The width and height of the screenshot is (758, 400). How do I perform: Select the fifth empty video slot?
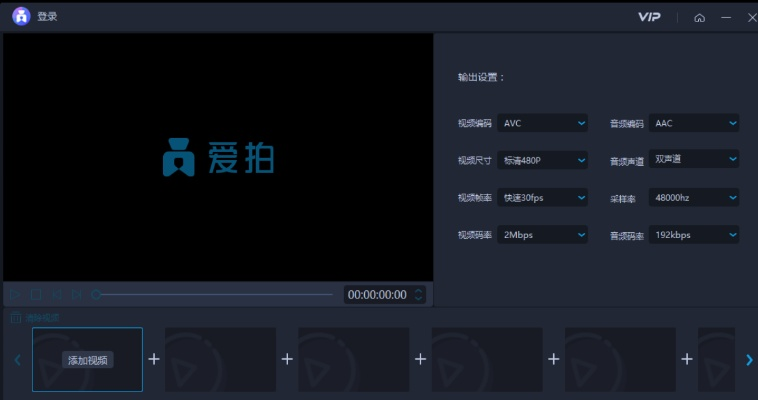(x=620, y=359)
